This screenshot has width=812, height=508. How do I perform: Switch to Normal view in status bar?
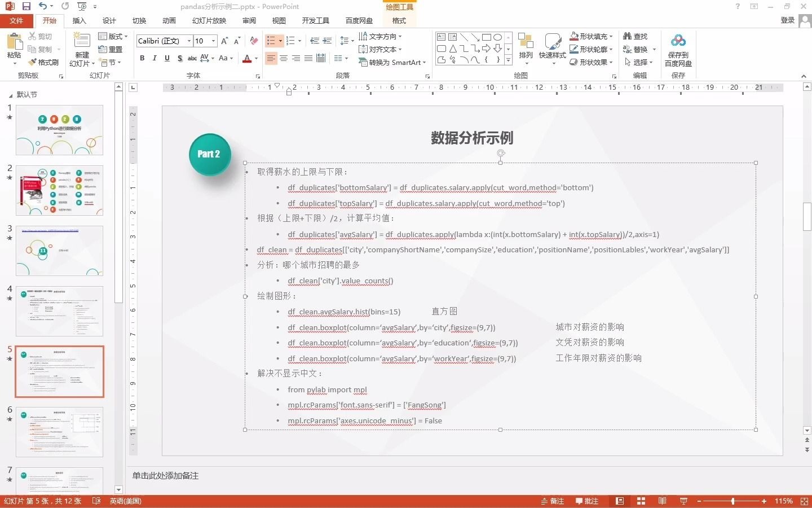pyautogui.click(x=620, y=501)
